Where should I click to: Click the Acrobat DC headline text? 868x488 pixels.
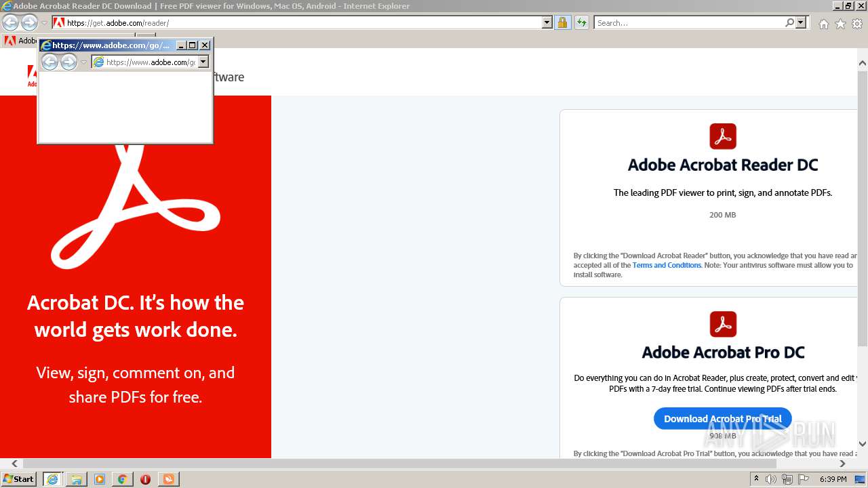[x=136, y=316]
